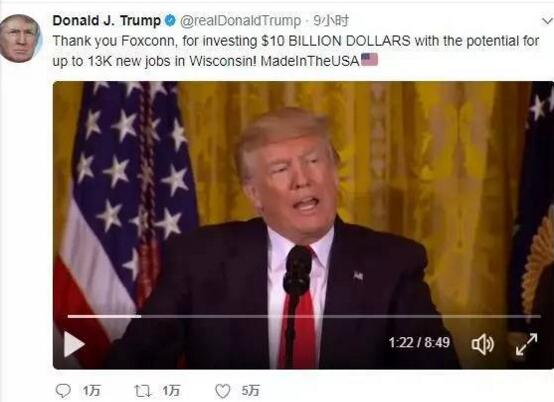Click the Donald J. Trump display name
Image resolution: width=554 pixels, height=402 pixels.
(x=107, y=20)
